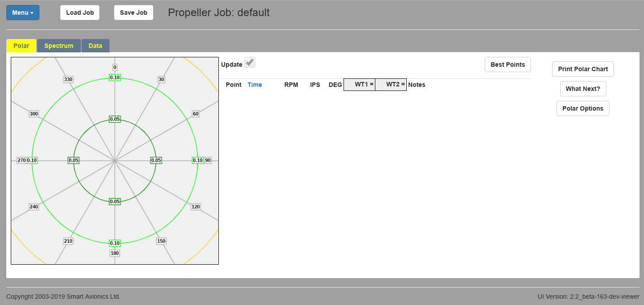Open Polar Options
Image resolution: width=644 pixels, height=305 pixels.
583,108
